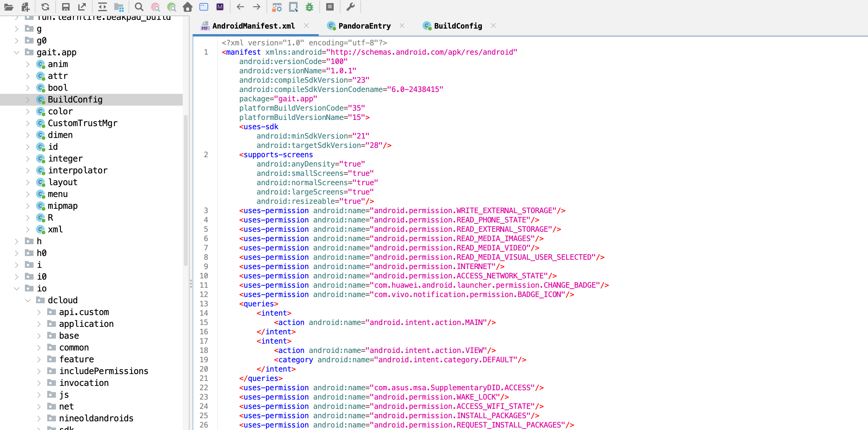Screen dimensions: 868x430
Task: Click the quark engine icon
Action: 293,7
